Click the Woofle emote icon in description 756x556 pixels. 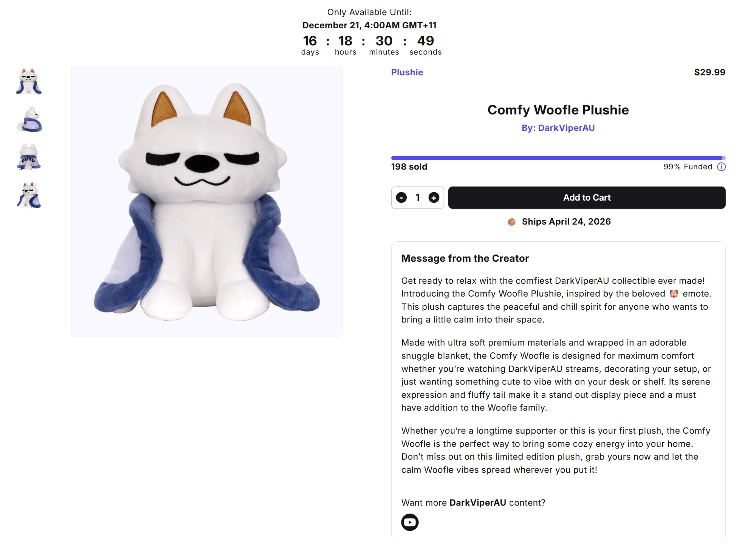pos(674,294)
